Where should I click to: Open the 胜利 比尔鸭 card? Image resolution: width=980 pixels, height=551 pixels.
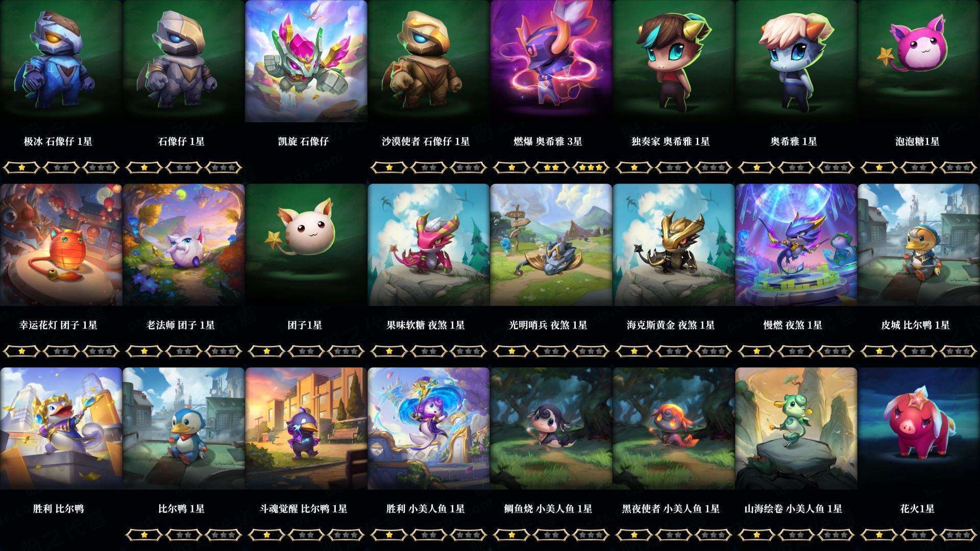pos(61,429)
